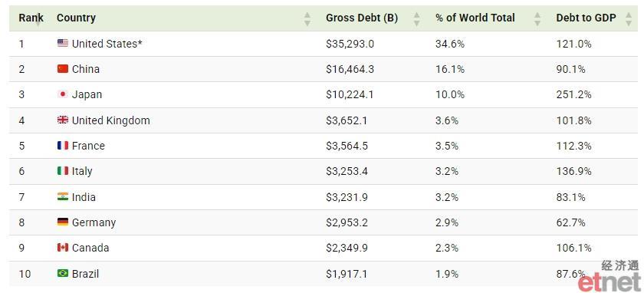Click the Japan flag icon

(x=63, y=94)
